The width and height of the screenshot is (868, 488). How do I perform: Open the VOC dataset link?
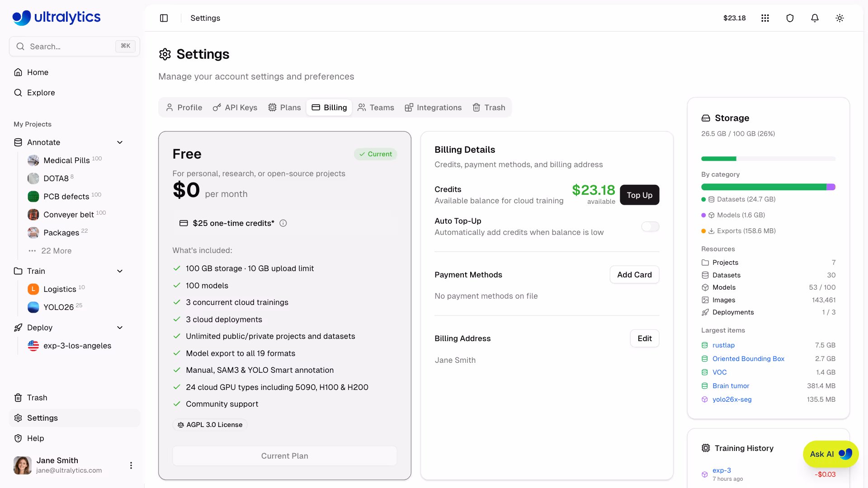[x=719, y=372]
